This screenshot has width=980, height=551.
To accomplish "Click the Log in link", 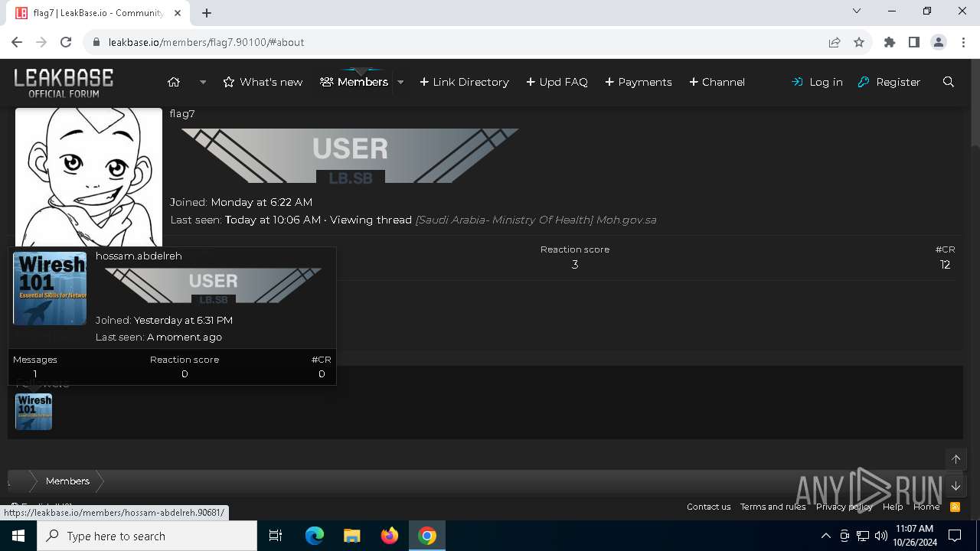I will coord(817,82).
